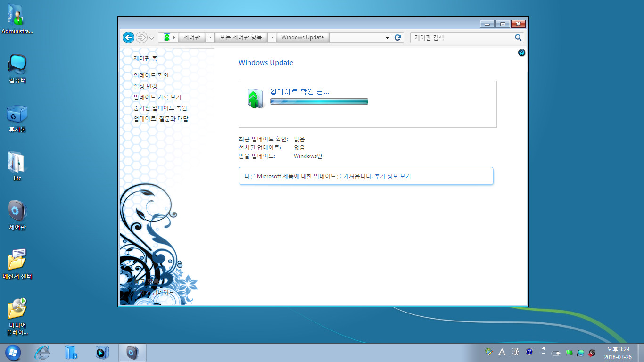Click the 추가 정보 보기 link

(x=393, y=176)
